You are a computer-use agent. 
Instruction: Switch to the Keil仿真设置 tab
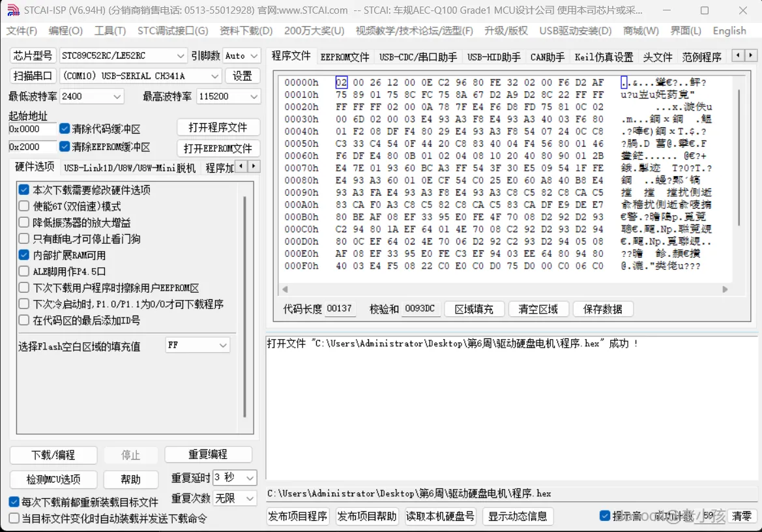tap(604, 57)
